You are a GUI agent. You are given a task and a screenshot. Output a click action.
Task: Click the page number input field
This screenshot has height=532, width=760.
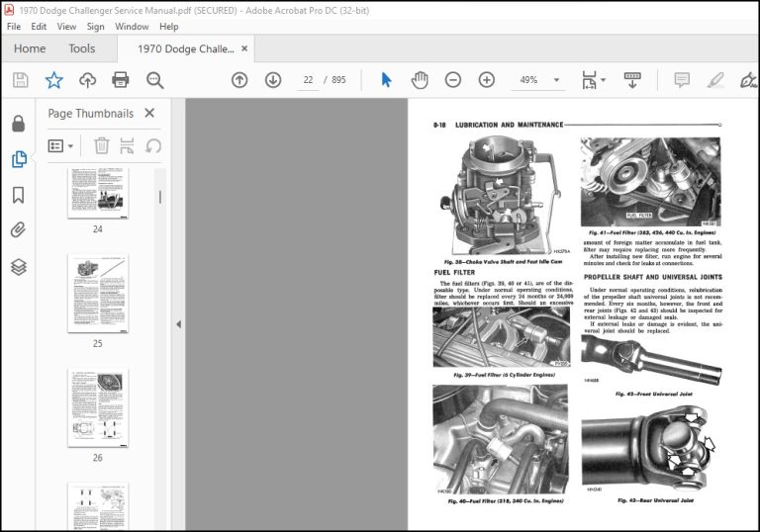309,80
